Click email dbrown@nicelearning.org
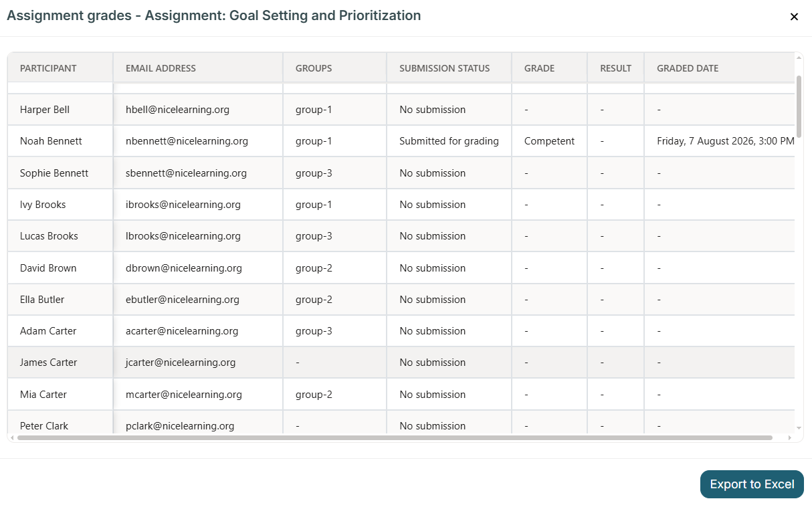812x507 pixels. tap(184, 268)
